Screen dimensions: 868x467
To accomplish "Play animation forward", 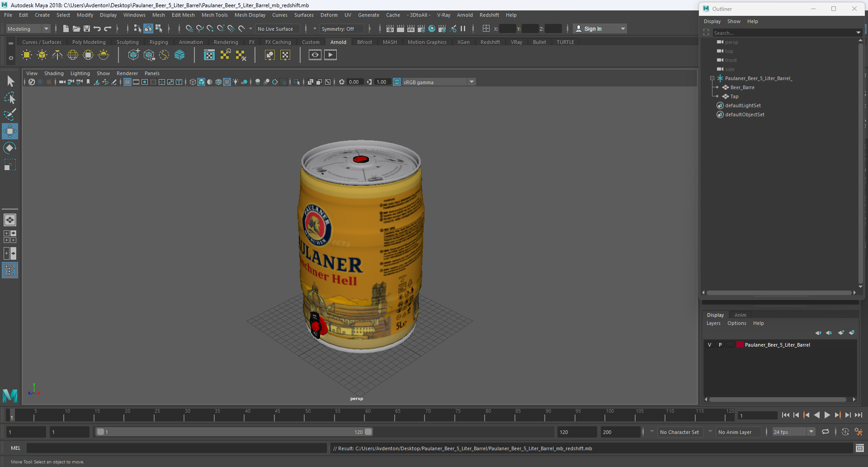I will coord(827,415).
